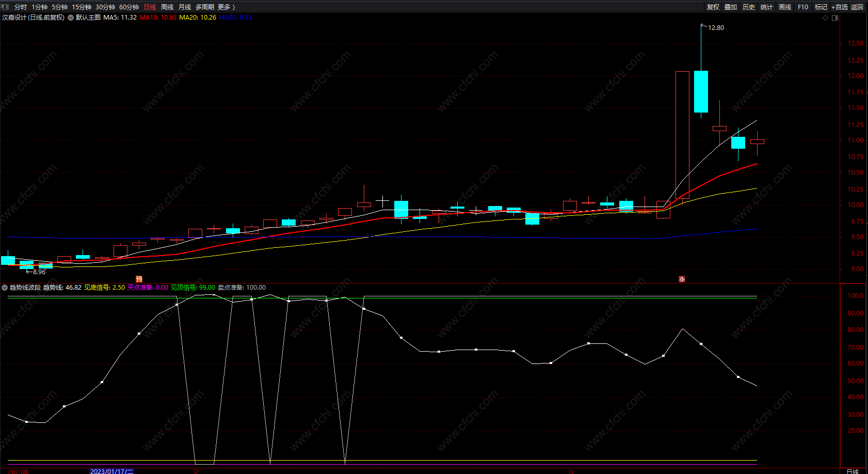Viewport: 868px width, 474px height.
Task: Click the 卖点准备: 100.00 value
Action: [242, 288]
